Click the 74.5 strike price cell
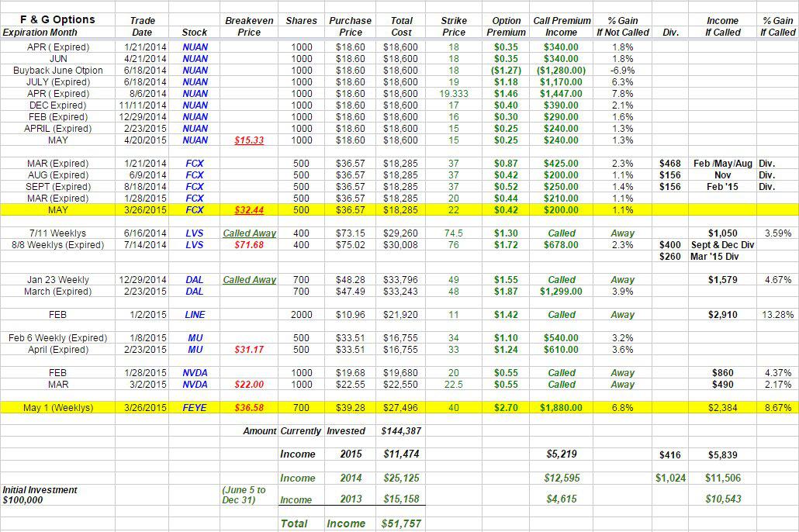799x532 pixels. click(454, 233)
